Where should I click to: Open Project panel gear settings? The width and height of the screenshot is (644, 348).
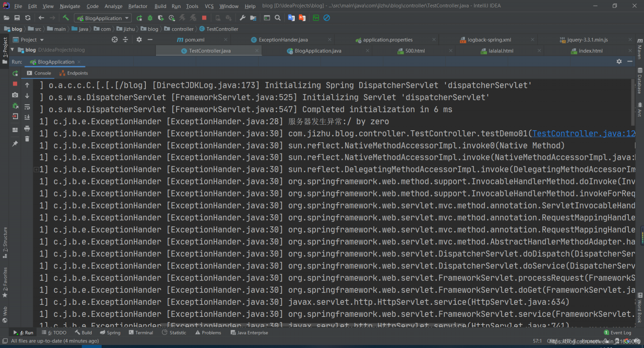139,40
